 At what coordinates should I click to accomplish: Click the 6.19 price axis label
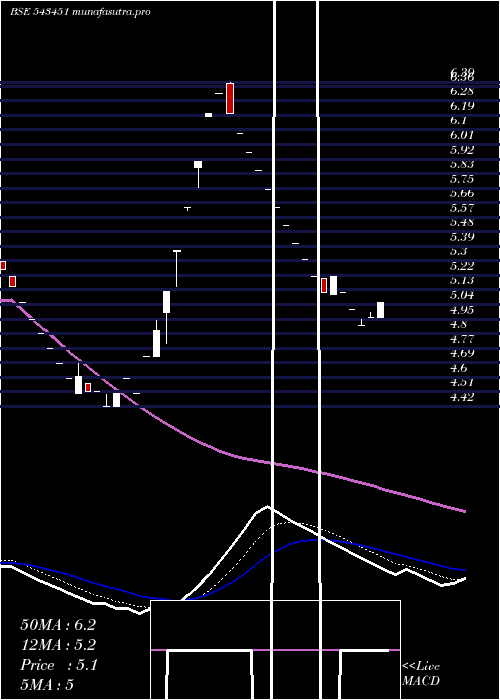click(462, 106)
